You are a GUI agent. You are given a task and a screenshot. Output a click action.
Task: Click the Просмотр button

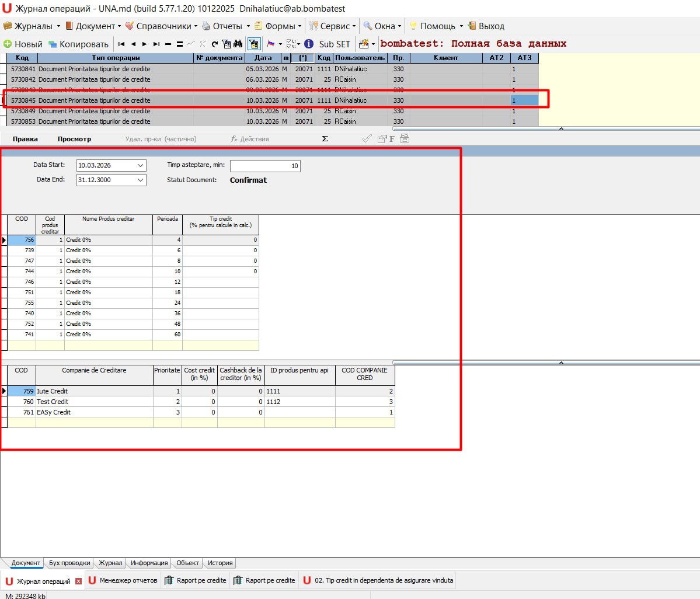(x=74, y=139)
